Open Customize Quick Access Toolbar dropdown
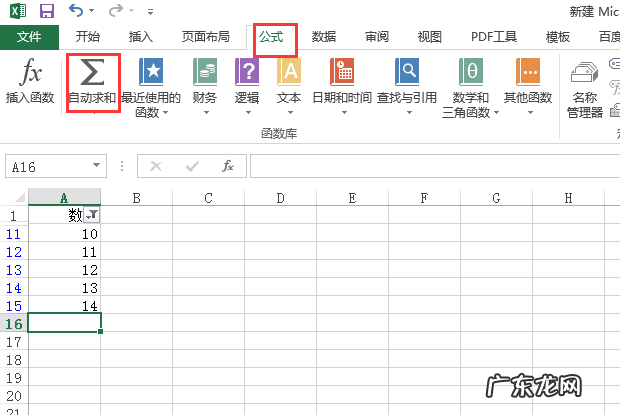 click(x=150, y=12)
